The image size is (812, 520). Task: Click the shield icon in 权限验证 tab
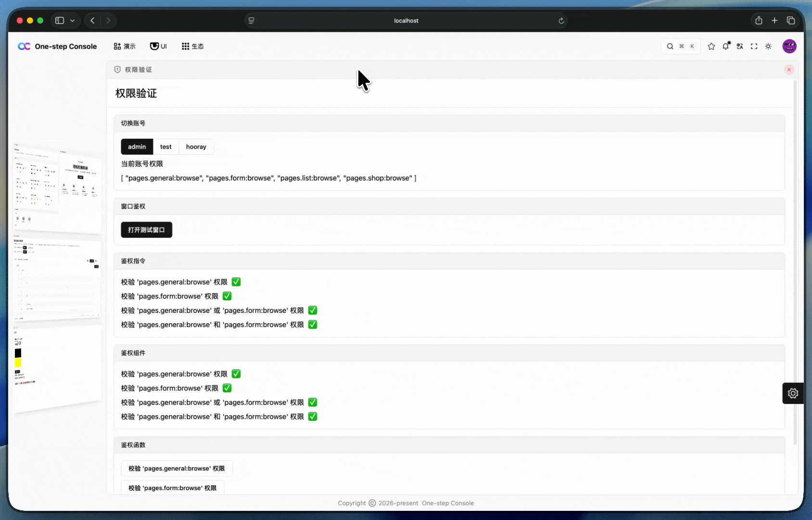(117, 70)
